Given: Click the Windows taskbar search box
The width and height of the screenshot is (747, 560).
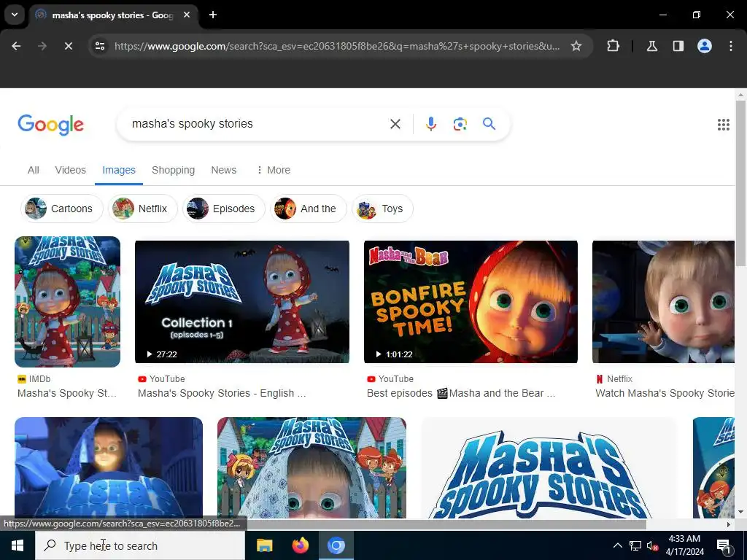Looking at the screenshot, I should click(x=140, y=545).
